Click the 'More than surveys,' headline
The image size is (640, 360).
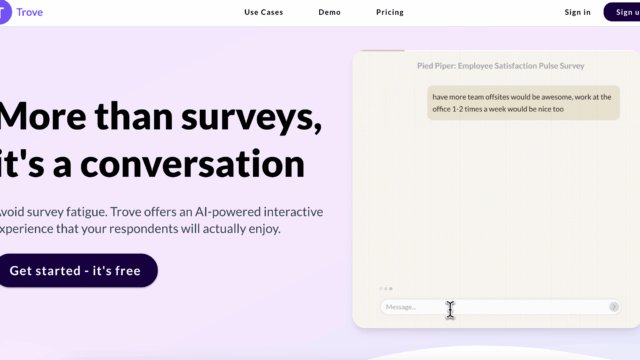click(161, 117)
